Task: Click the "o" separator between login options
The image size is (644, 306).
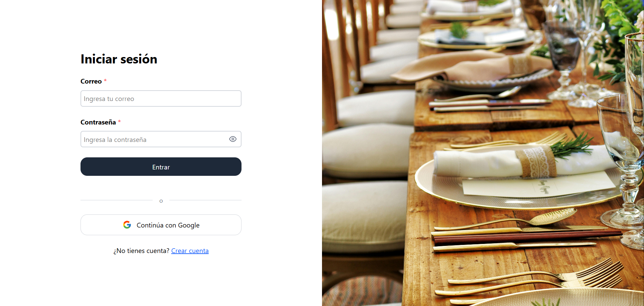Action: (161, 201)
